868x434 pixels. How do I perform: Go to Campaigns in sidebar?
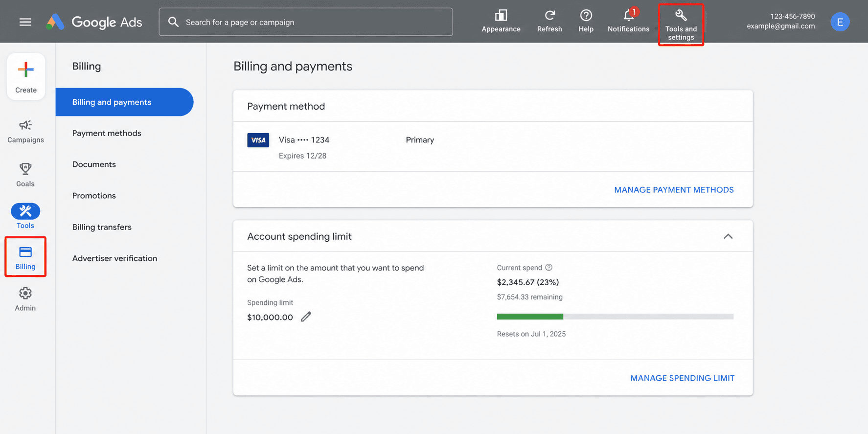point(25,132)
